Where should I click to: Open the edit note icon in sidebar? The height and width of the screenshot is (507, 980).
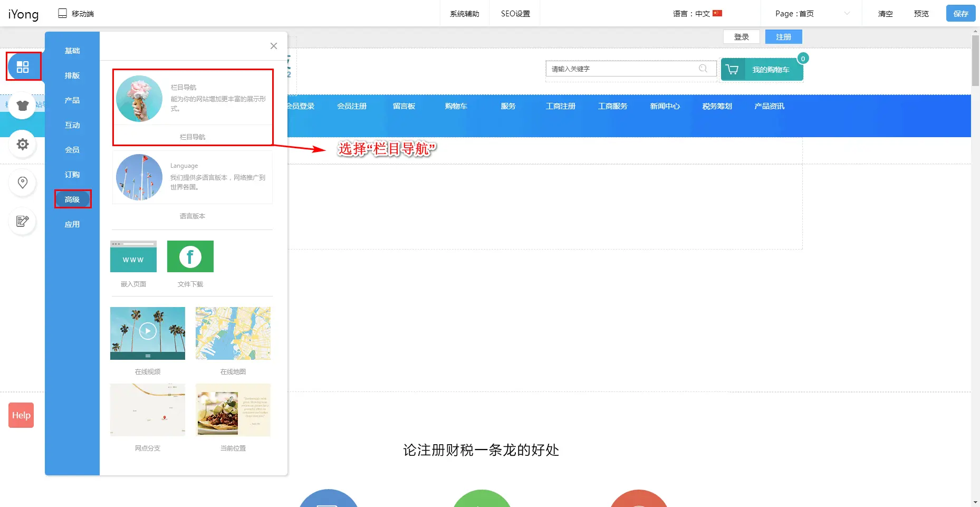pyautogui.click(x=23, y=221)
